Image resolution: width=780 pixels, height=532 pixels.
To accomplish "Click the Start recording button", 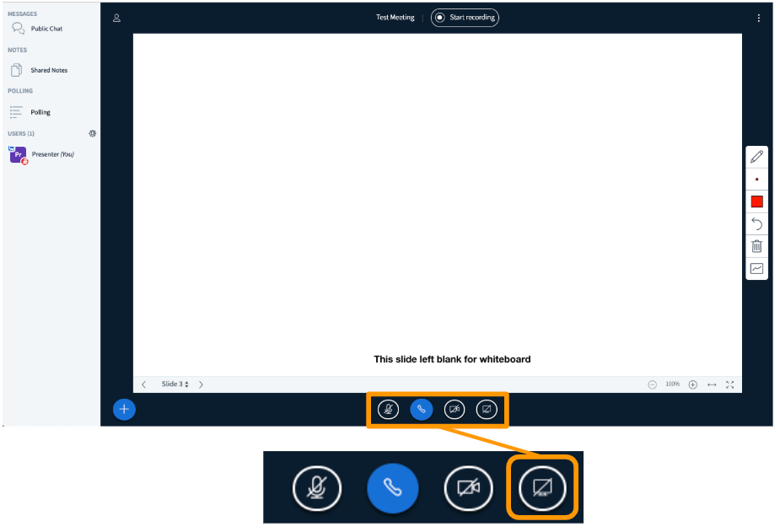I will point(465,18).
